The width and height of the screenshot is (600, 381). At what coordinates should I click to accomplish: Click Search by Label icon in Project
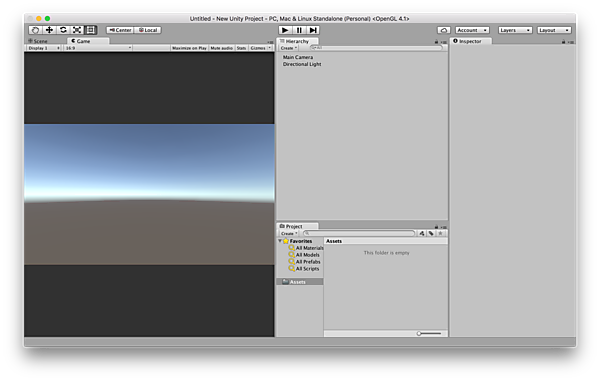click(x=431, y=233)
